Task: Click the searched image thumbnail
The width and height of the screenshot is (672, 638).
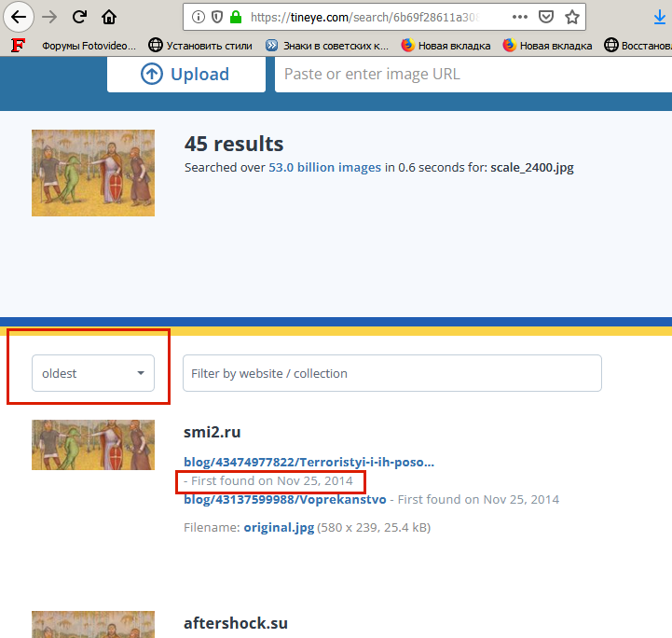Action: pyautogui.click(x=93, y=173)
